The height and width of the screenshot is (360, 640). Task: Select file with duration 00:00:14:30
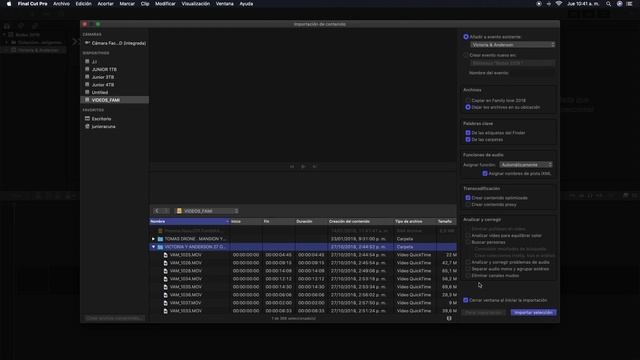coord(303,287)
